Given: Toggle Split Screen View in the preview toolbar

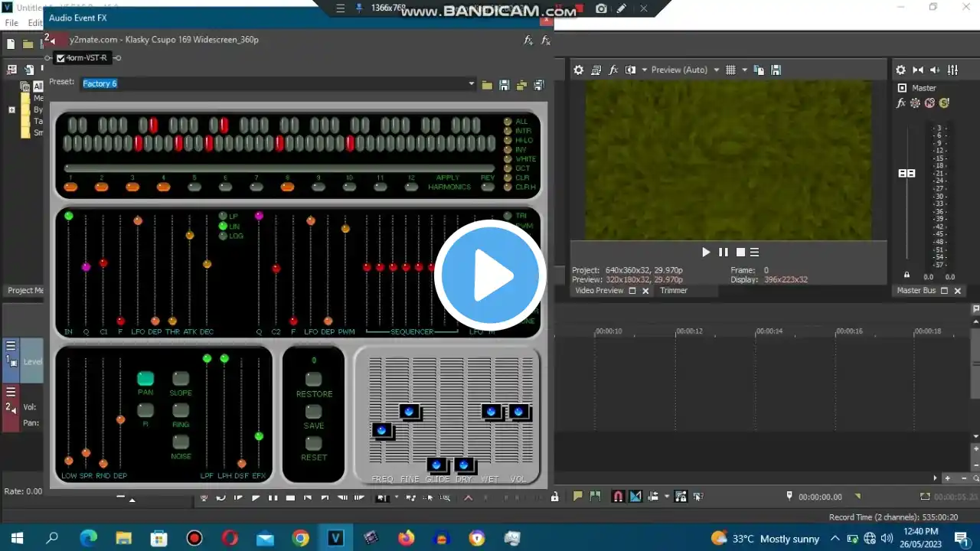Looking at the screenshot, I should pos(630,70).
